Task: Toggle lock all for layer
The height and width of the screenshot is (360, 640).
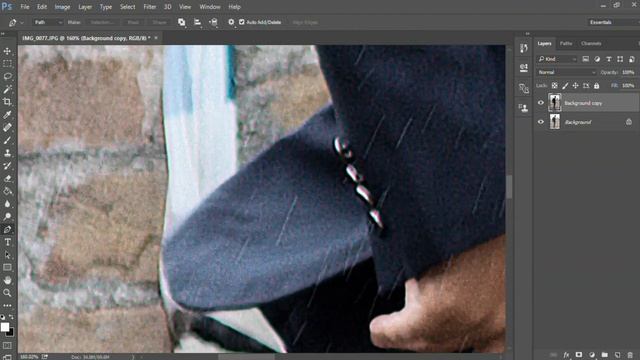Action: 597,85
